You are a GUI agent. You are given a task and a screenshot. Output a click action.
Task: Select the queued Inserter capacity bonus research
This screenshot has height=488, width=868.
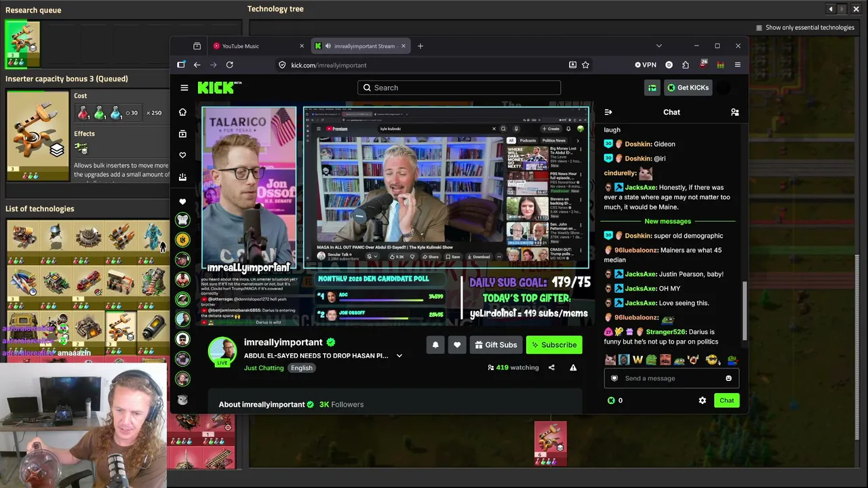[22, 45]
